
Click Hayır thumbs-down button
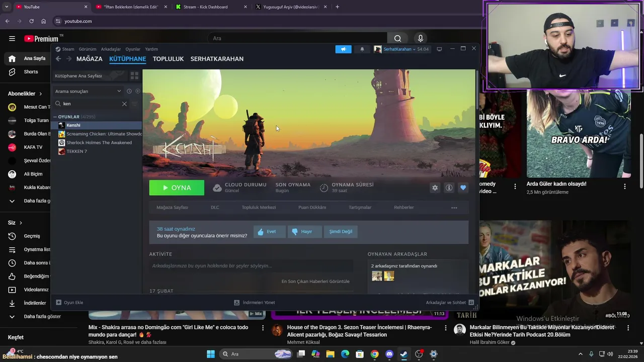click(305, 231)
